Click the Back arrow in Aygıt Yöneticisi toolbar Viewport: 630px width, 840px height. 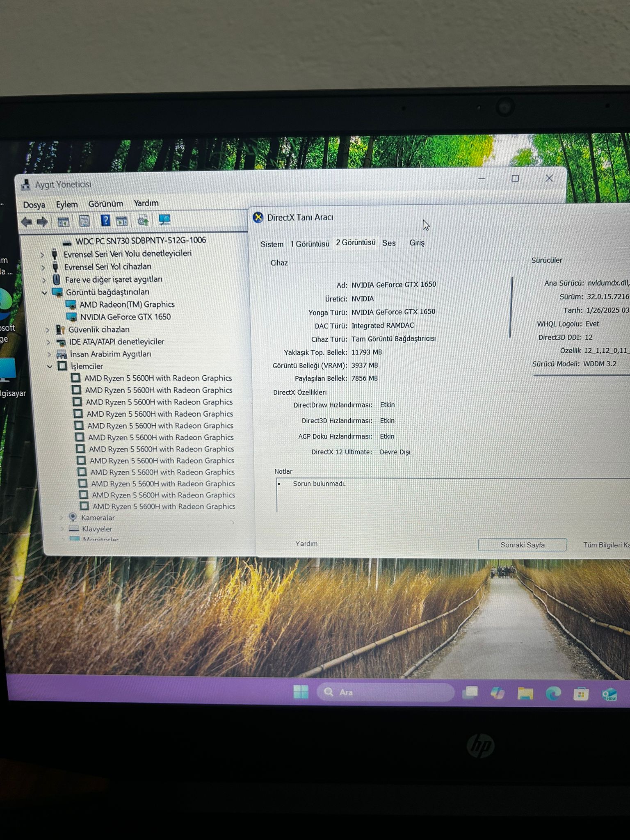[x=27, y=222]
